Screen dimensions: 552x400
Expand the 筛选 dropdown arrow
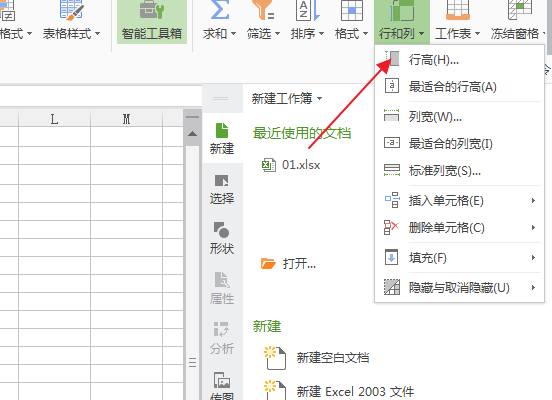(277, 34)
